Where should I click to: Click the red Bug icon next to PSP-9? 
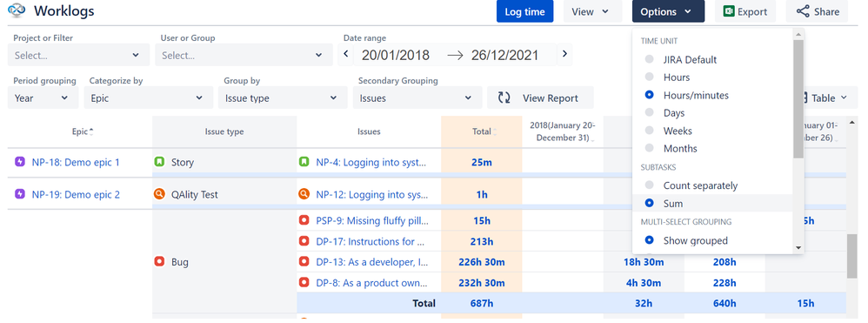pyautogui.click(x=304, y=220)
